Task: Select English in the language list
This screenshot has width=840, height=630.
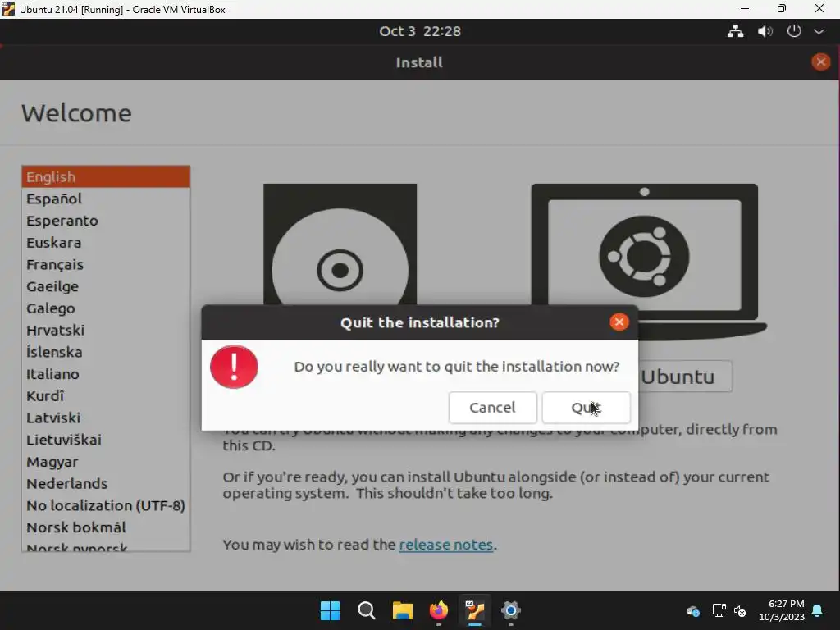Action: tap(106, 177)
